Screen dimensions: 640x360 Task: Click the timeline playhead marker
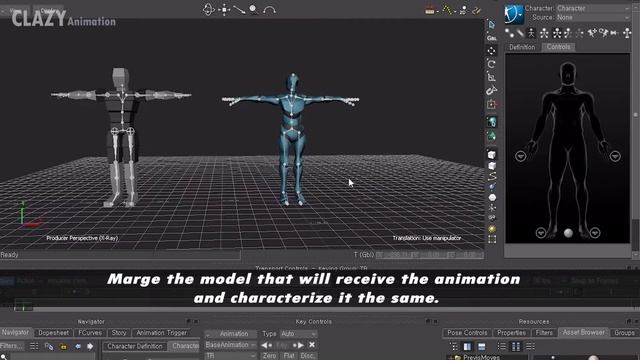23,307
